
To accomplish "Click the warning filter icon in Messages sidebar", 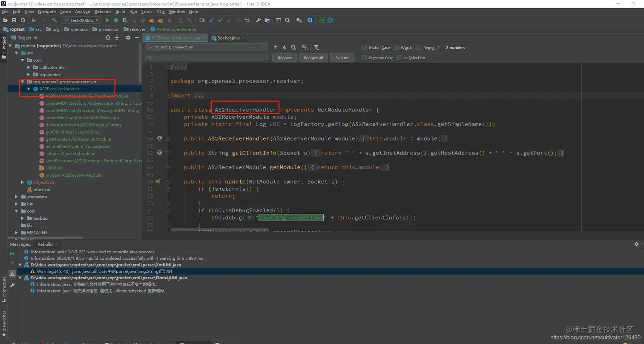I will coord(12,274).
